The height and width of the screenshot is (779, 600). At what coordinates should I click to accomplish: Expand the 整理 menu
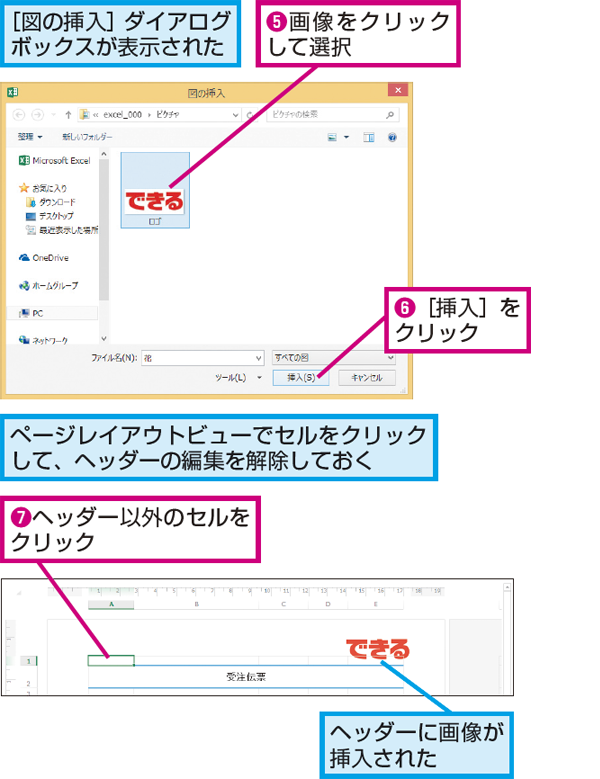[30, 137]
